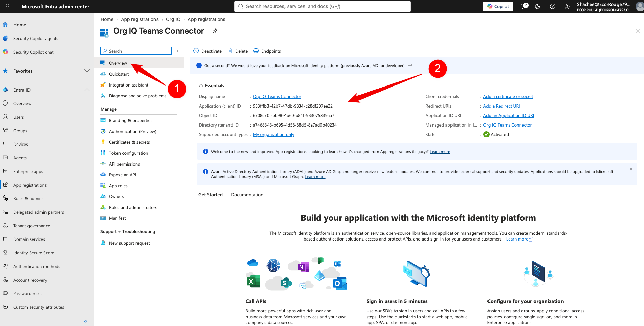Click the My organization only link
644x326 pixels.
(x=273, y=135)
